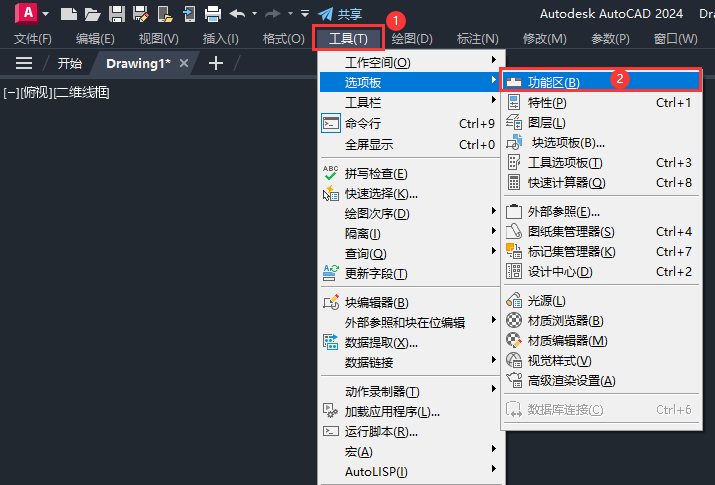Screen dimensions: 715x485
Task: Select 功能区(B) ribbon entry
Action: [x=601, y=82]
